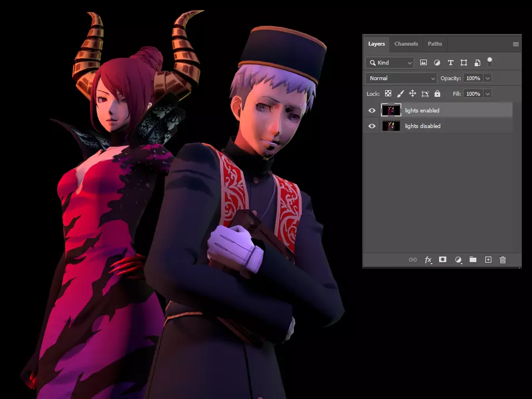The height and width of the screenshot is (399, 532).
Task: Switch to the Paths tab
Action: pos(435,44)
